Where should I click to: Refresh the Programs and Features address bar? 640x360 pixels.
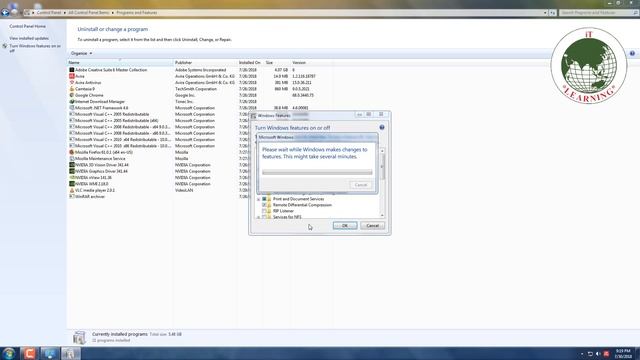coord(552,13)
